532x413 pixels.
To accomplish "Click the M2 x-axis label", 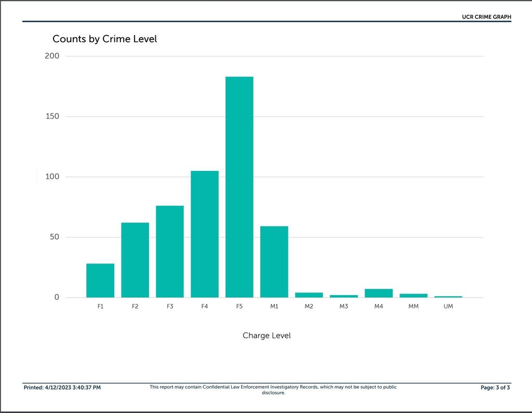I will [309, 307].
